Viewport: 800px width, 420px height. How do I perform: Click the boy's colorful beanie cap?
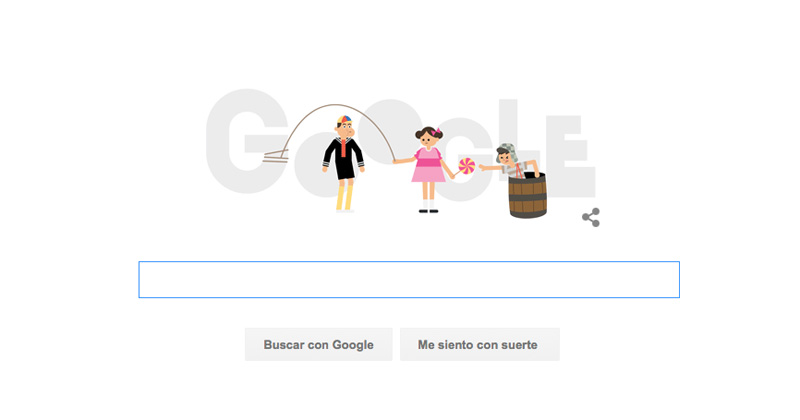[344, 120]
